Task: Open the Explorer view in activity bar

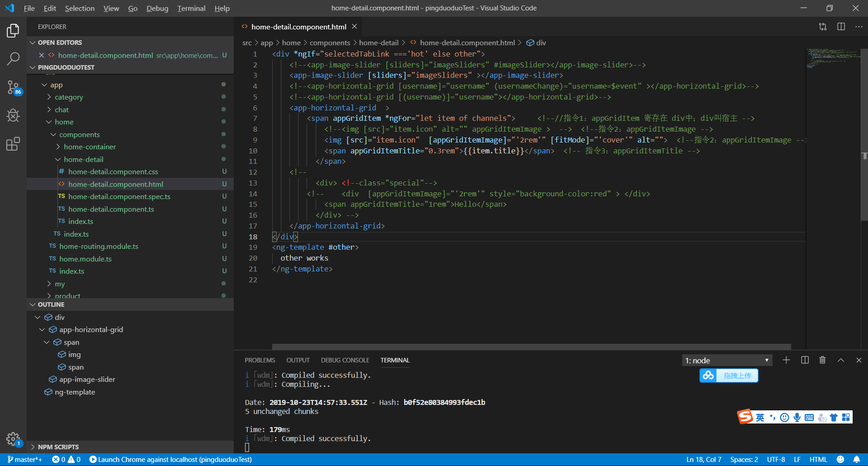Action: pos(13,31)
